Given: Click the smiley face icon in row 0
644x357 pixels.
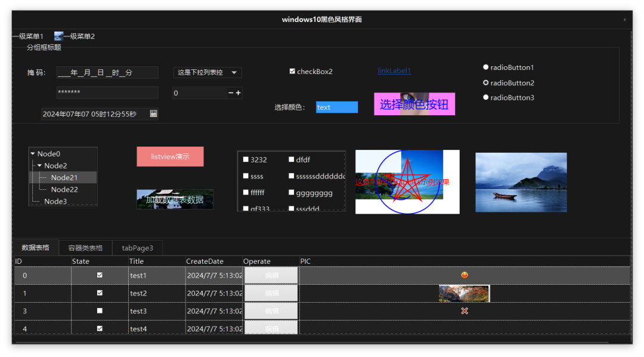Looking at the screenshot, I should point(465,275).
